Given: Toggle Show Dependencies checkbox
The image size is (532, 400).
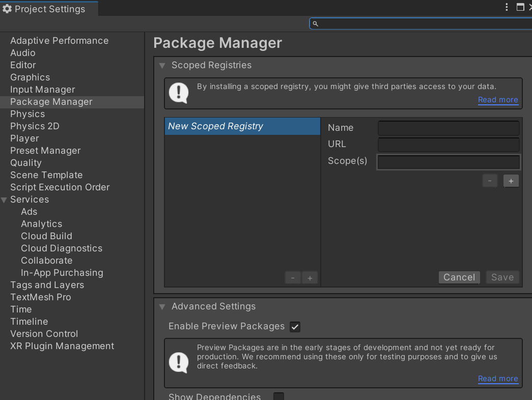Looking at the screenshot, I should pos(278,396).
